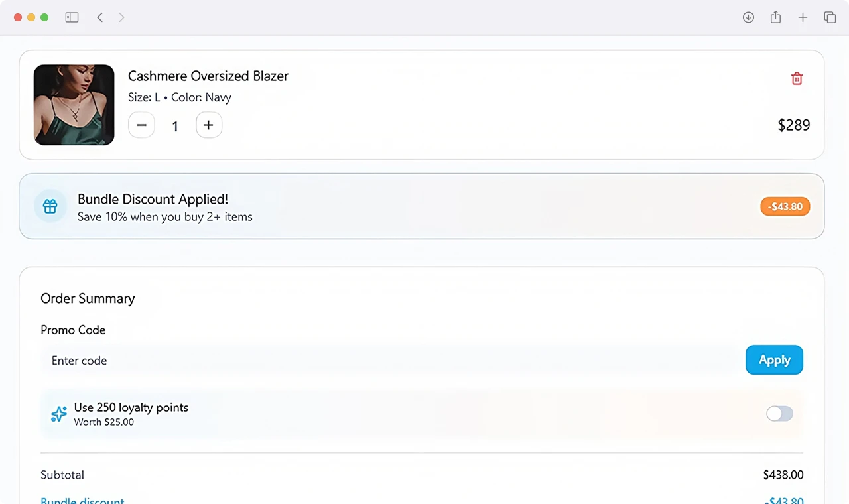849x504 pixels.
Task: Close the browser window
Action: click(18, 17)
